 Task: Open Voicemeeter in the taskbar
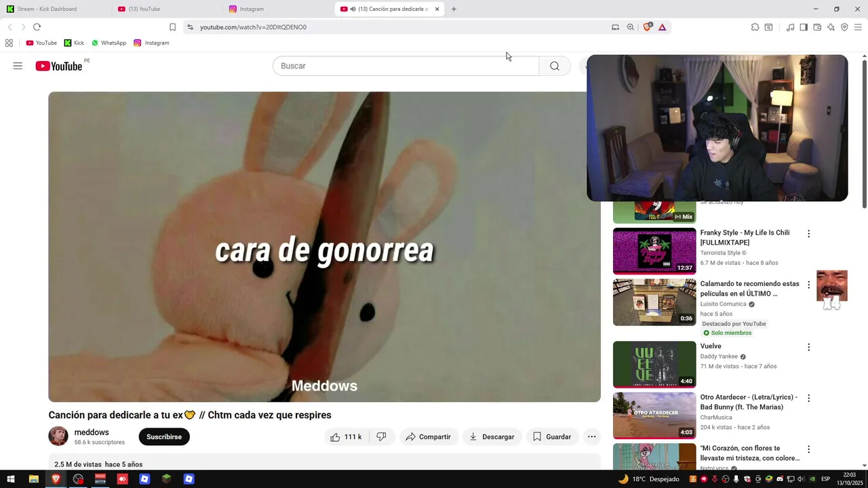point(100,479)
